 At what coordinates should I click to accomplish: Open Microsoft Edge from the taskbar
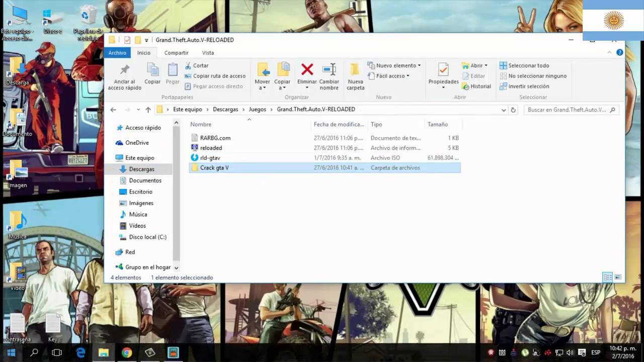80,352
